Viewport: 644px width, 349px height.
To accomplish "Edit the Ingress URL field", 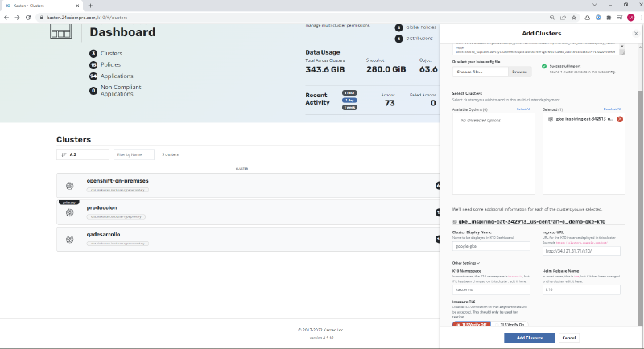I will (x=581, y=251).
